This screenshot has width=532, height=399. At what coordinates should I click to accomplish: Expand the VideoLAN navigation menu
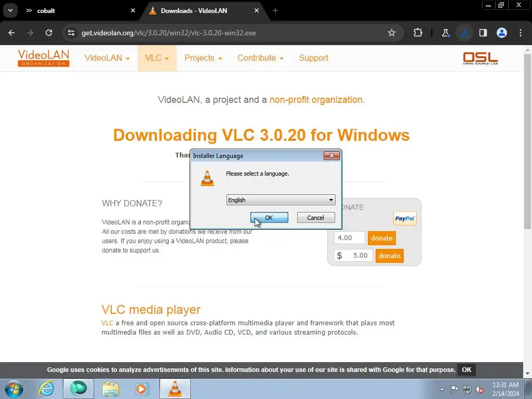107,58
